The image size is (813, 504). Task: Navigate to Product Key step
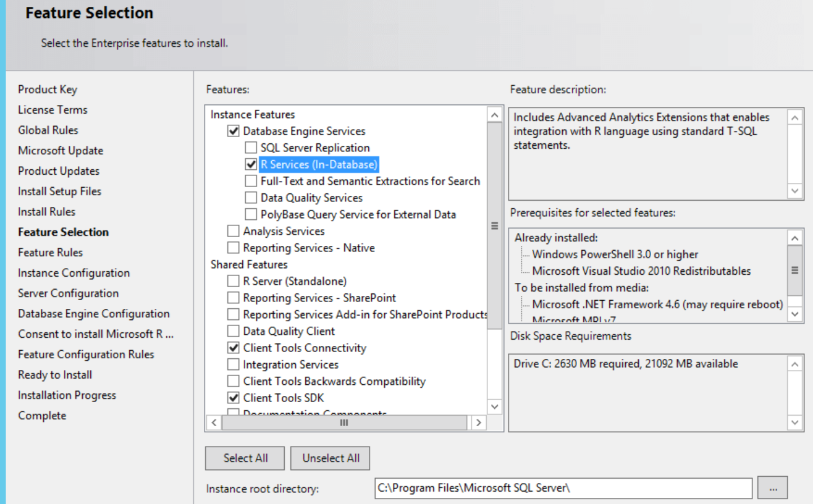coord(48,89)
